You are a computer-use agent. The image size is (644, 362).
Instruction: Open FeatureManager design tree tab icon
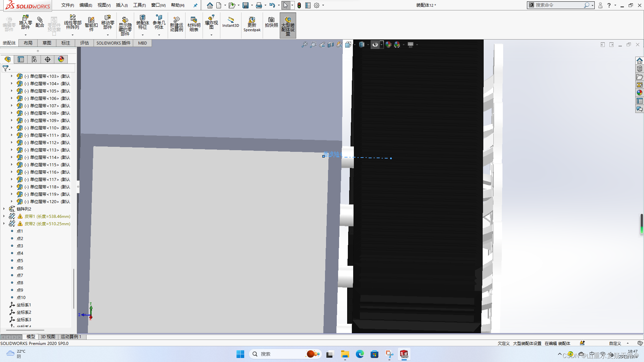8,59
